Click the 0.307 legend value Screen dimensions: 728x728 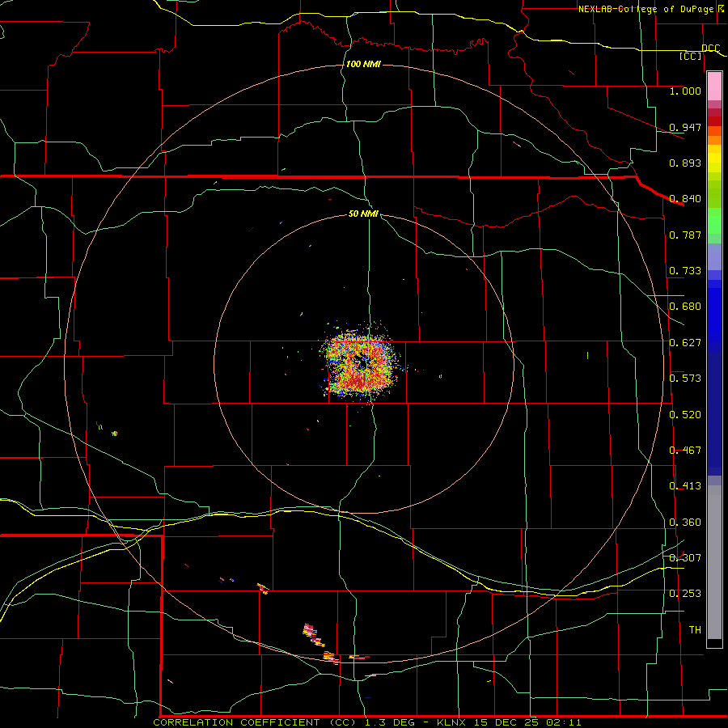(685, 558)
